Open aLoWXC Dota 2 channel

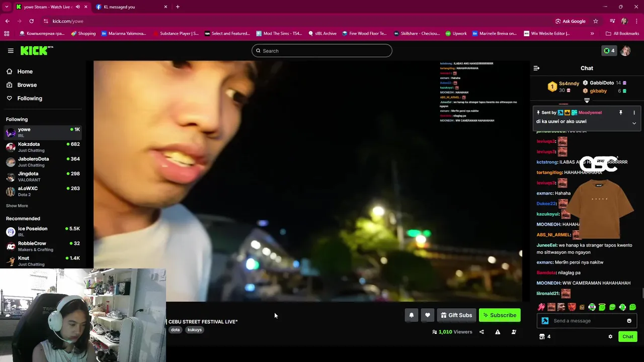click(43, 191)
